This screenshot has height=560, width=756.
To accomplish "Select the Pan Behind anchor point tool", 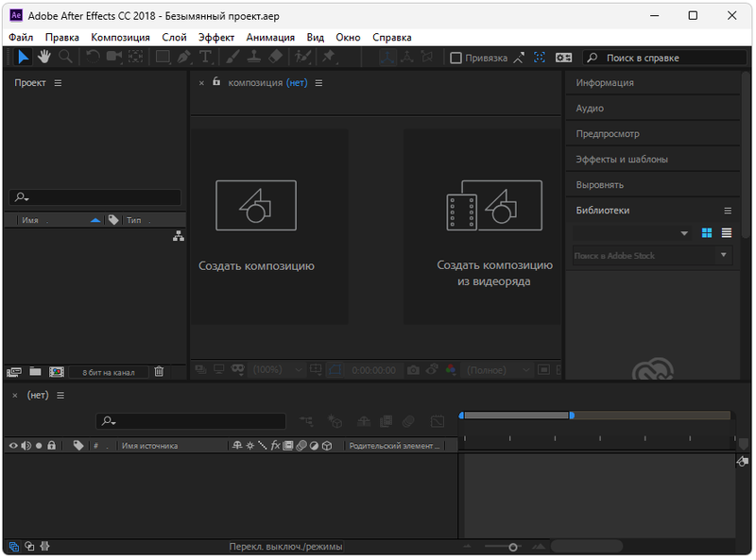I will click(x=135, y=57).
